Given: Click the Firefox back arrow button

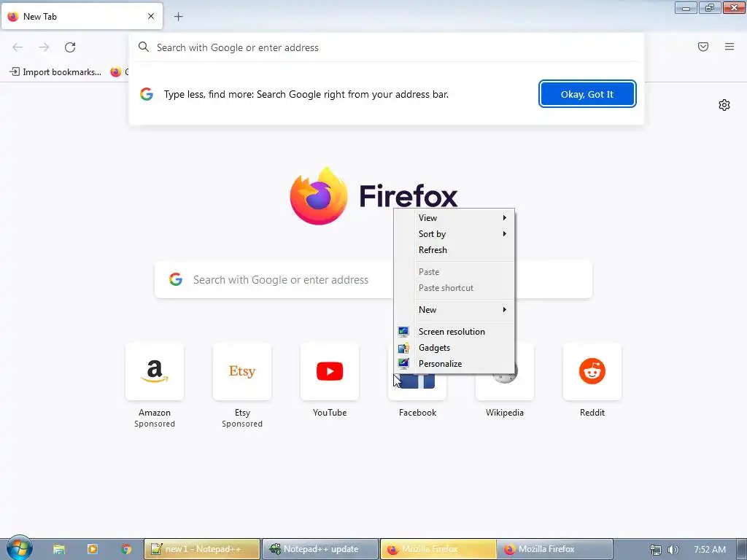Looking at the screenshot, I should point(18,47).
